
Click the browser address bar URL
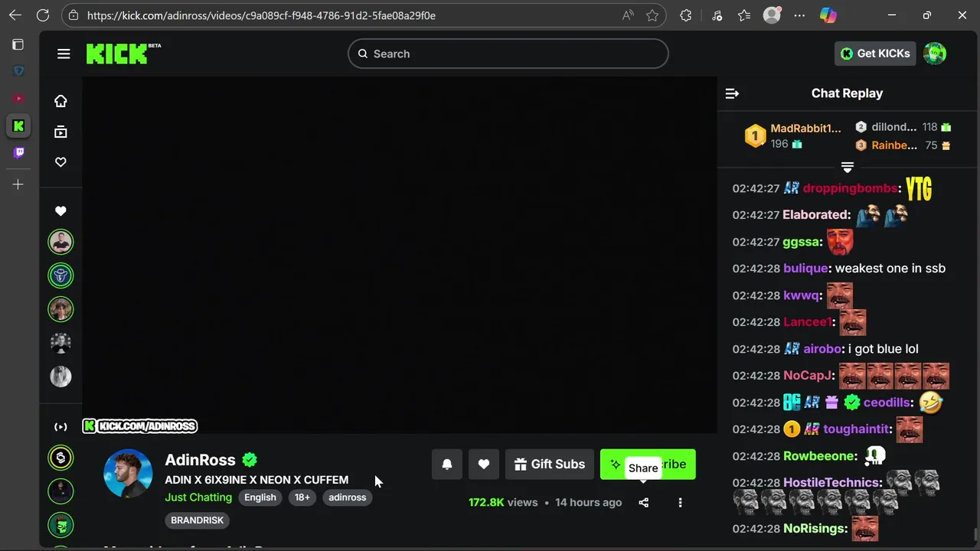coord(261,15)
